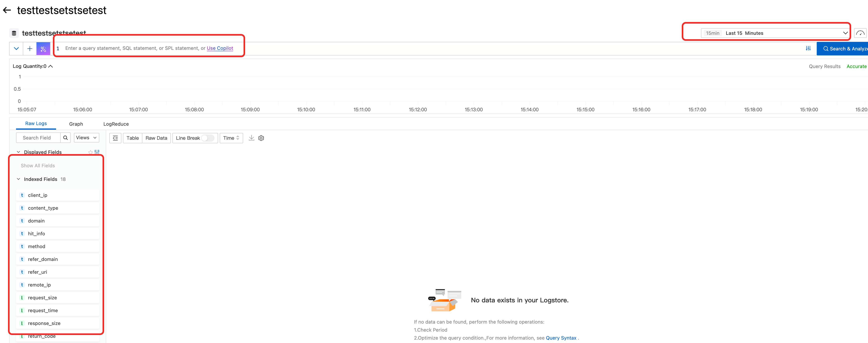This screenshot has width=868, height=343.
Task: Open the Views dropdown
Action: 86,138
